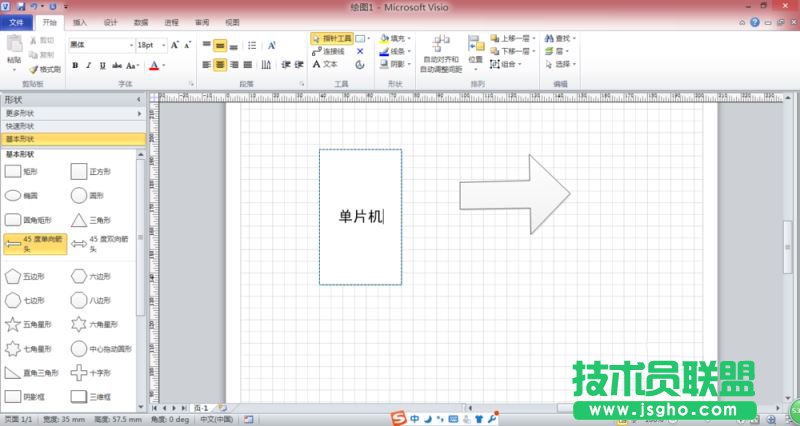Select the Circle (圆形) stencil shape

87,195
